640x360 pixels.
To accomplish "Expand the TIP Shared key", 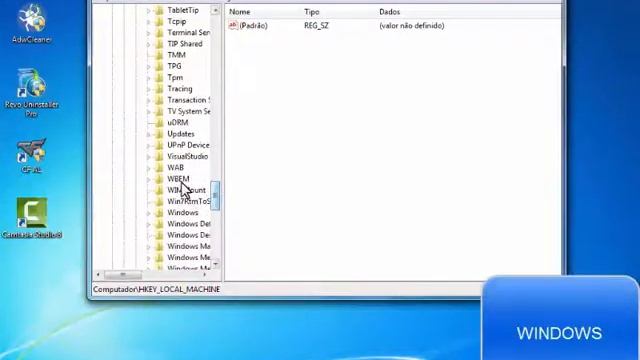I will click(x=149, y=44).
